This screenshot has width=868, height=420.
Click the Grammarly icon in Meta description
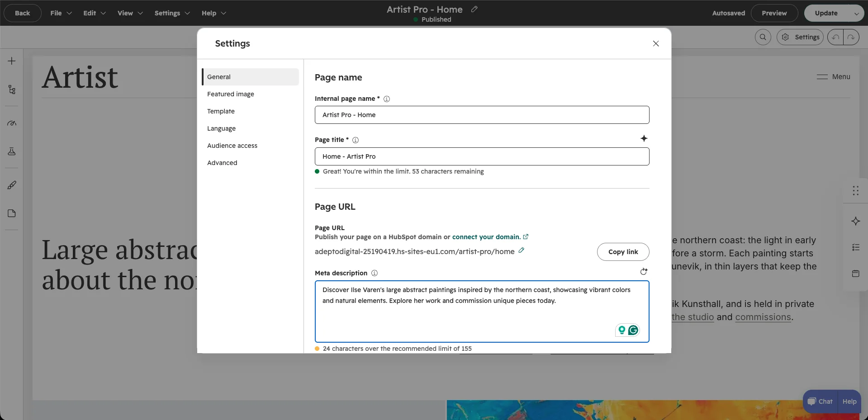pos(633,330)
